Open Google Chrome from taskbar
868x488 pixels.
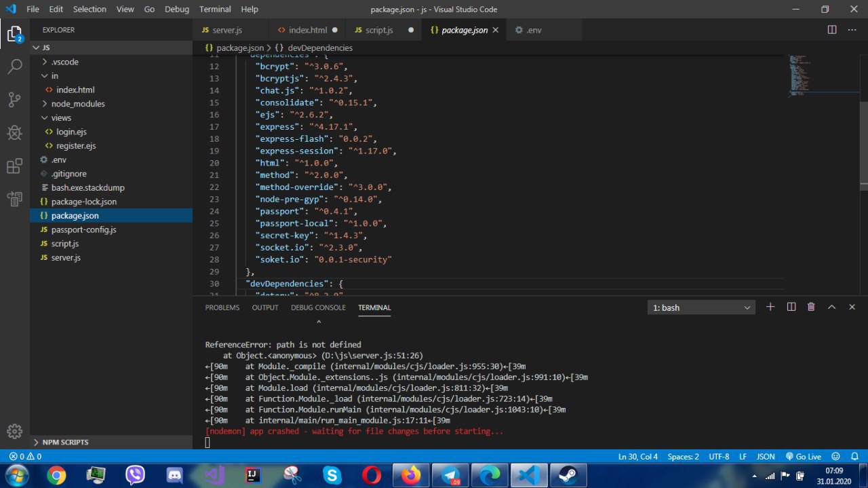pyautogui.click(x=56, y=475)
